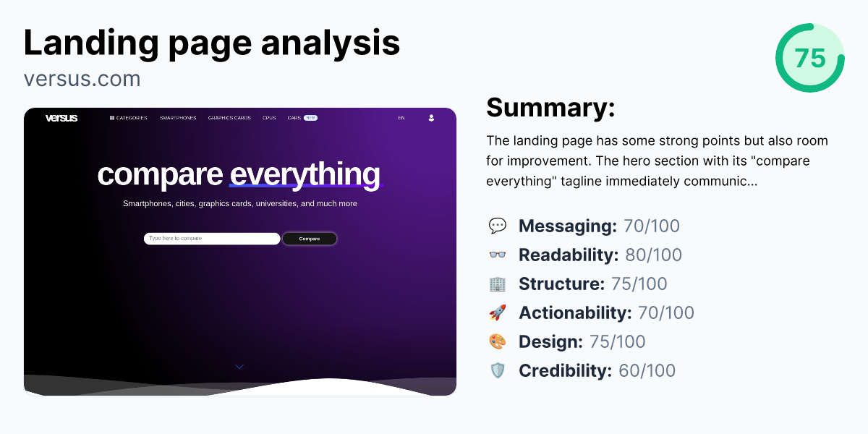Click the Actionability rocket icon

click(x=499, y=312)
